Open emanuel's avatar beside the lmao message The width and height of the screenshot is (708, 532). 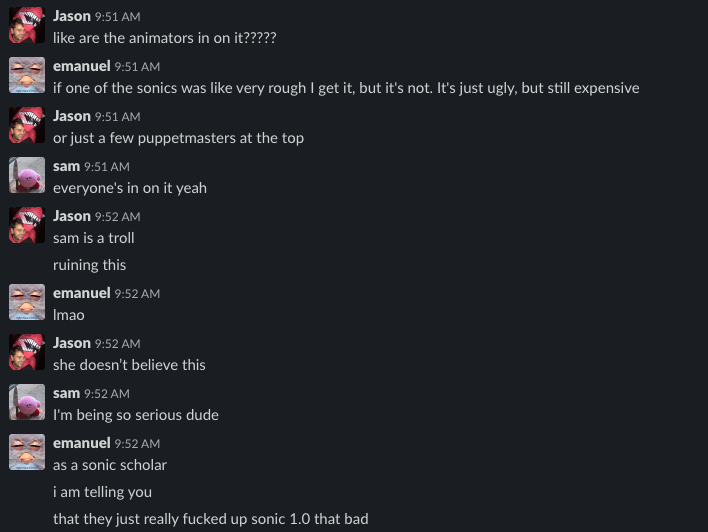pyautogui.click(x=27, y=302)
